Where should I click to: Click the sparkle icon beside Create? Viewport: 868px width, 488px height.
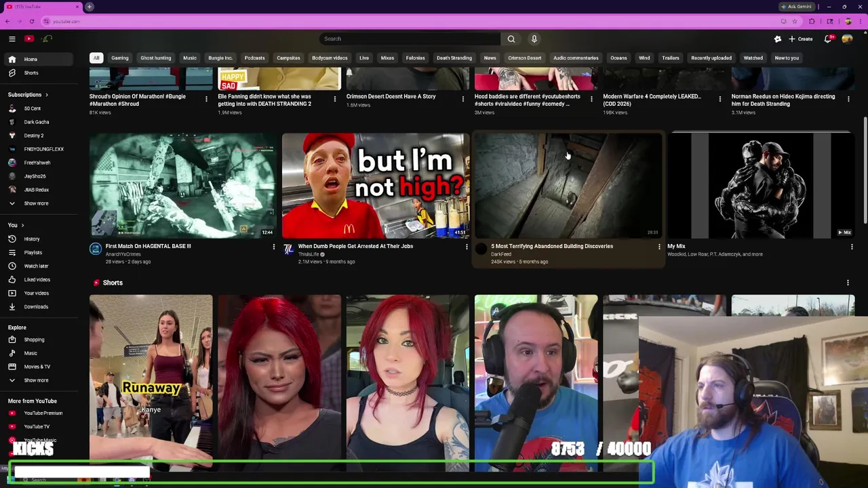pyautogui.click(x=778, y=39)
